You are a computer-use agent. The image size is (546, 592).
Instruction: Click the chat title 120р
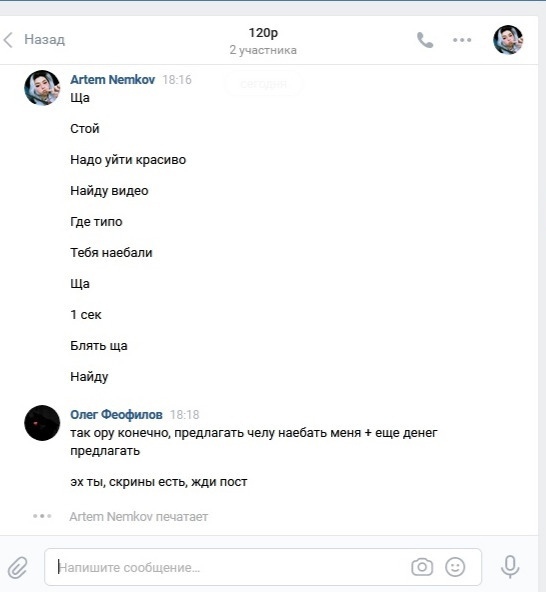tap(263, 33)
